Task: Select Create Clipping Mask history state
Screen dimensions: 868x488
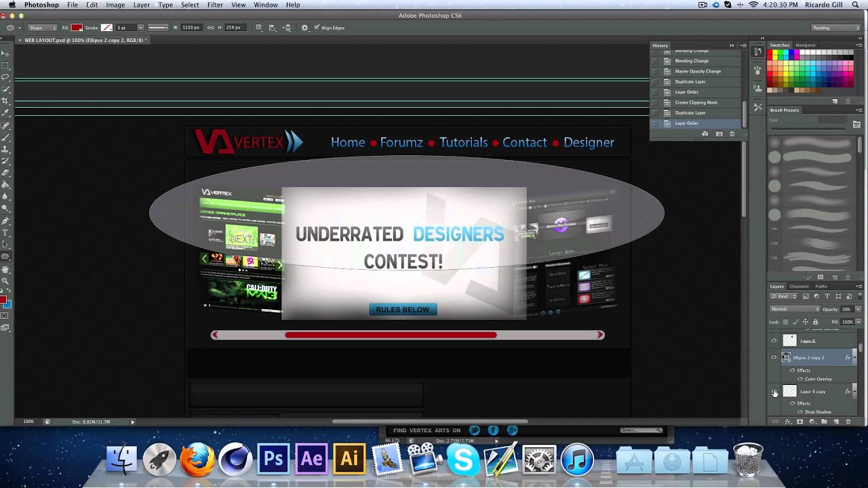Action: pyautogui.click(x=696, y=102)
